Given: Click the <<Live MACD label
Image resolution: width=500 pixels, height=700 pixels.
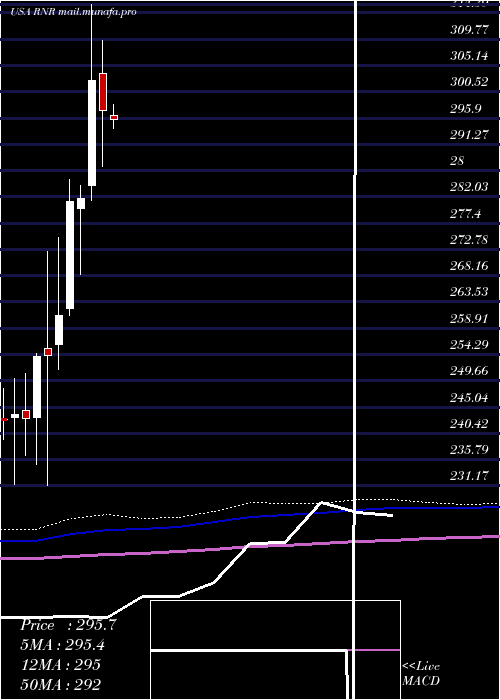Looking at the screenshot, I should (x=421, y=673).
